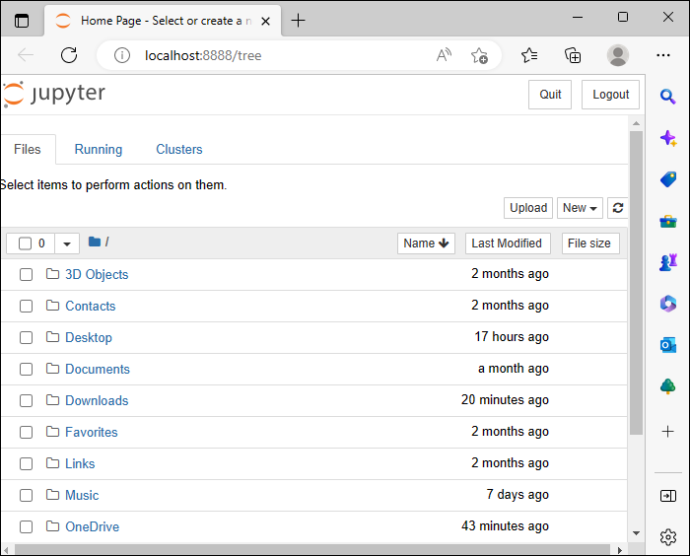
Task: Open the selection type dropdown arrow
Action: (67, 243)
